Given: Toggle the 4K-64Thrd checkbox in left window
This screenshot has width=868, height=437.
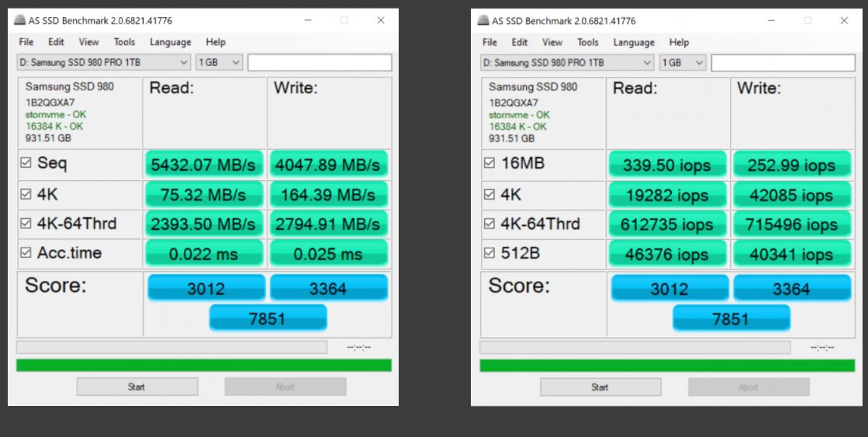Looking at the screenshot, I should coord(26,224).
